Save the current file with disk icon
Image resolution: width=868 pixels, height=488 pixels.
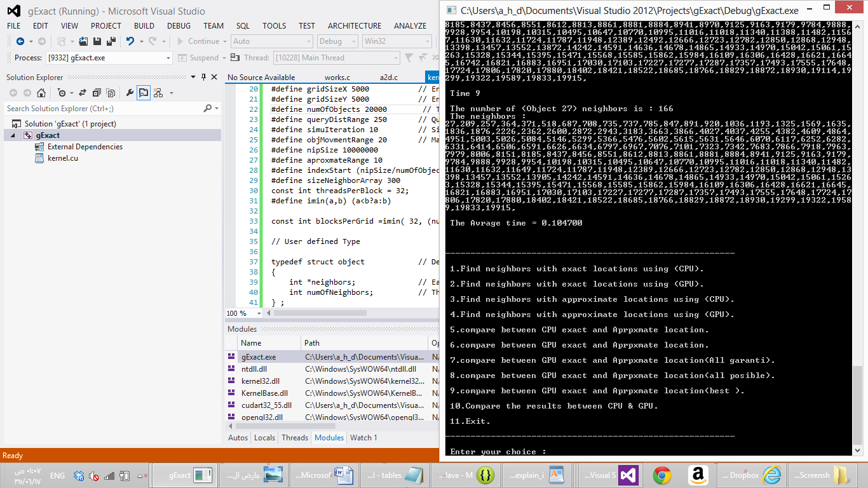point(97,41)
